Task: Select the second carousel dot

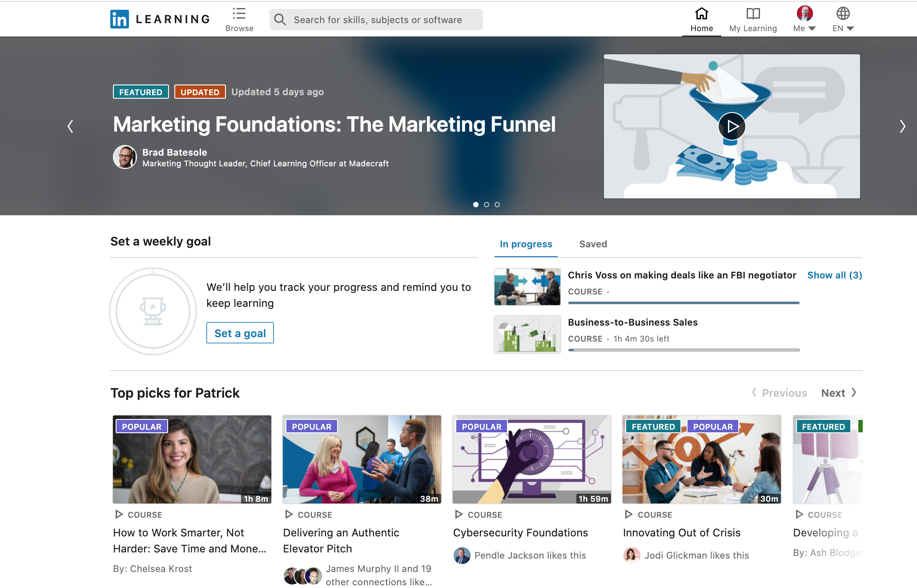Action: pyautogui.click(x=487, y=205)
